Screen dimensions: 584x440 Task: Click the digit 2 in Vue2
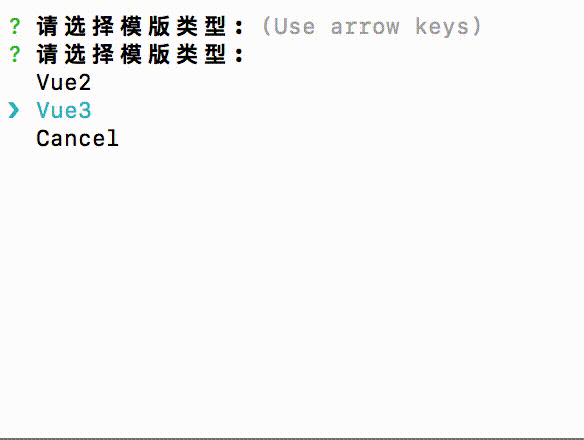(85, 82)
